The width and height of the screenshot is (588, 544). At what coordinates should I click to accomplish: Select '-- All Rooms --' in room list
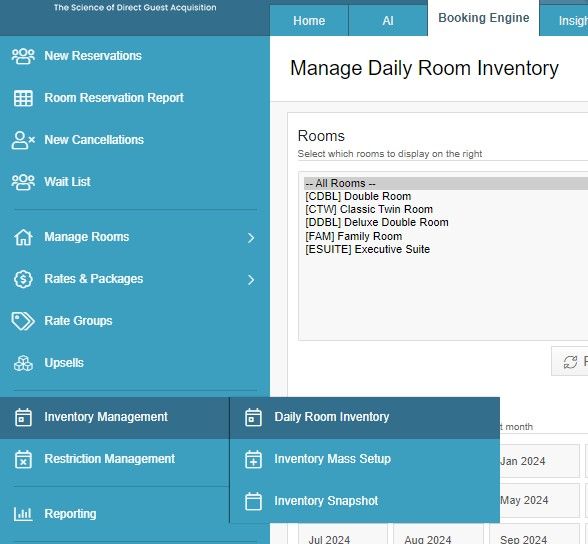click(x=446, y=183)
